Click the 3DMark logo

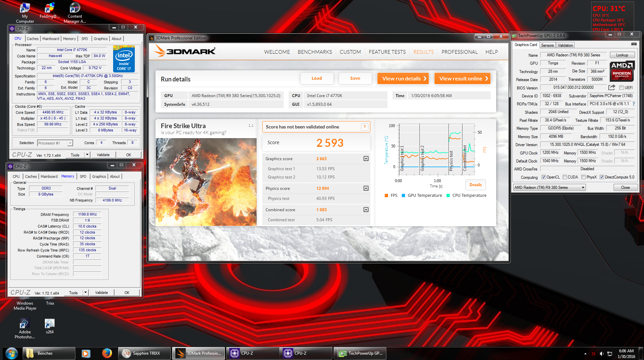pos(185,51)
